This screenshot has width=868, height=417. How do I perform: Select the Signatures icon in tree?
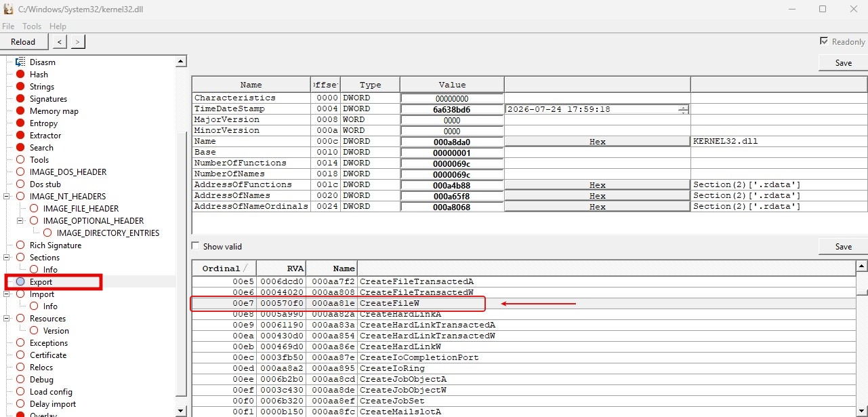(20, 99)
